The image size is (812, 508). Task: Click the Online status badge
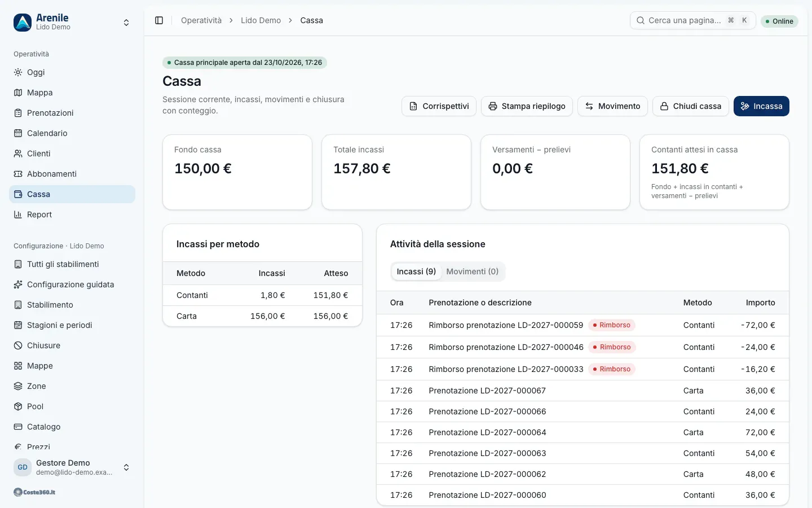(x=779, y=21)
